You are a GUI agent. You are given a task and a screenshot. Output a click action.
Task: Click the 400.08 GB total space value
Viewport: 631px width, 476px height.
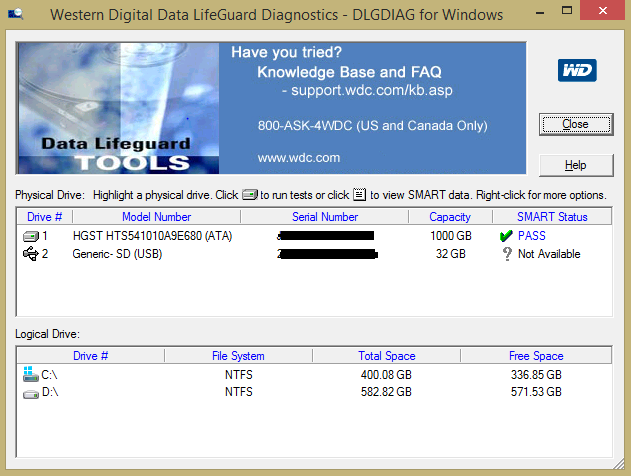[x=386, y=375]
